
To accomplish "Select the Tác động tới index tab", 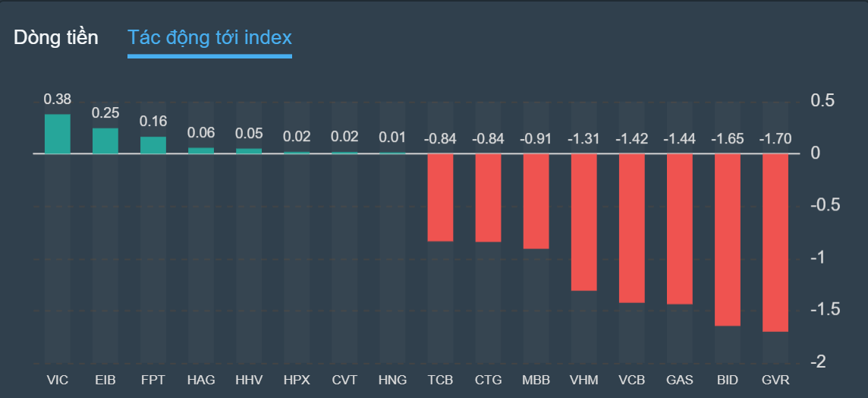I will (x=209, y=37).
